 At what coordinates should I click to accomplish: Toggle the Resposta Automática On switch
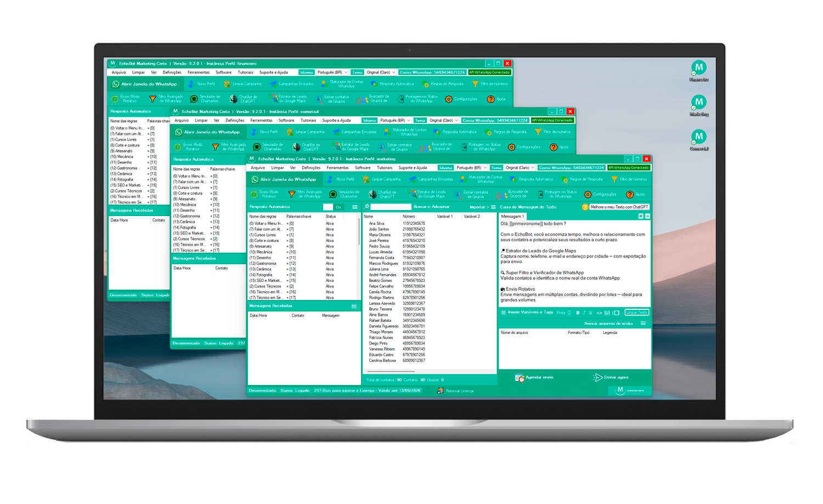coord(333,207)
